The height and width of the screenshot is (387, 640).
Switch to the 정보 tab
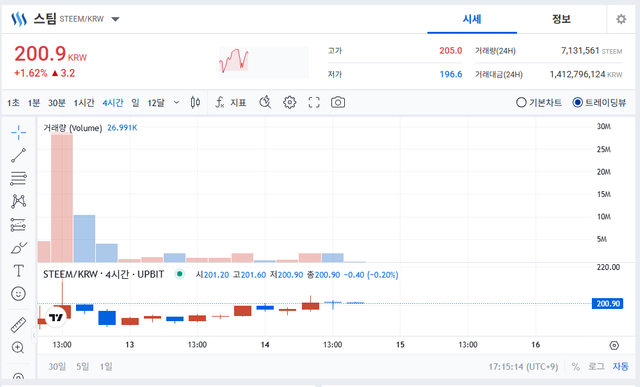pos(561,19)
